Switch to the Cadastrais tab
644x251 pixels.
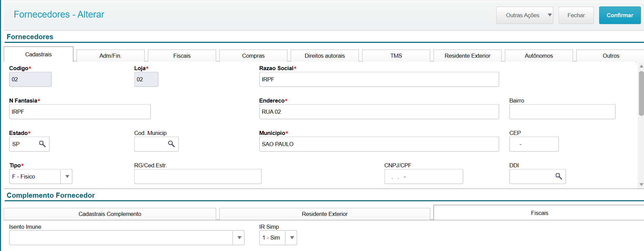point(38,54)
